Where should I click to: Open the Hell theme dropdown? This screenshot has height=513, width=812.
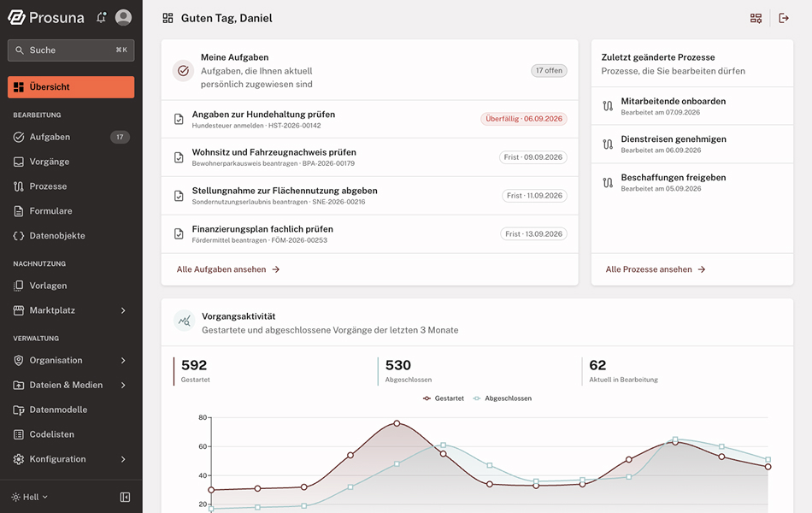30,497
